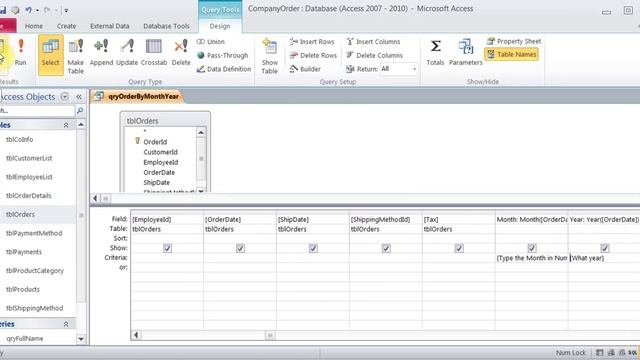640x360 pixels.
Task: Click the navigation pane search box
Action: tap(37, 111)
